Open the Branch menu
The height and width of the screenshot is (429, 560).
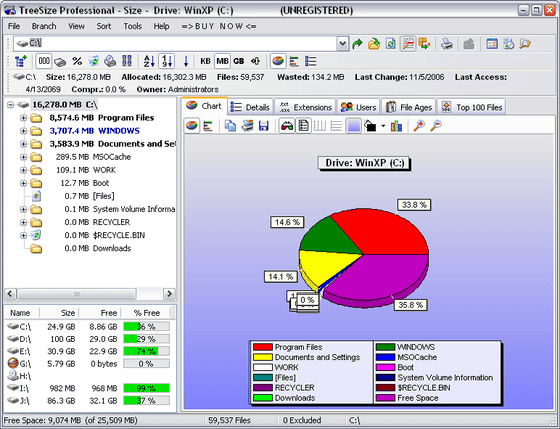tap(44, 26)
